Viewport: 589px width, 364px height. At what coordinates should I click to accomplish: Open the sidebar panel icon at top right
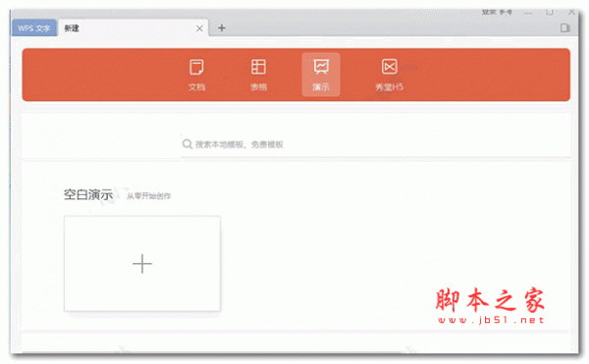point(564,27)
